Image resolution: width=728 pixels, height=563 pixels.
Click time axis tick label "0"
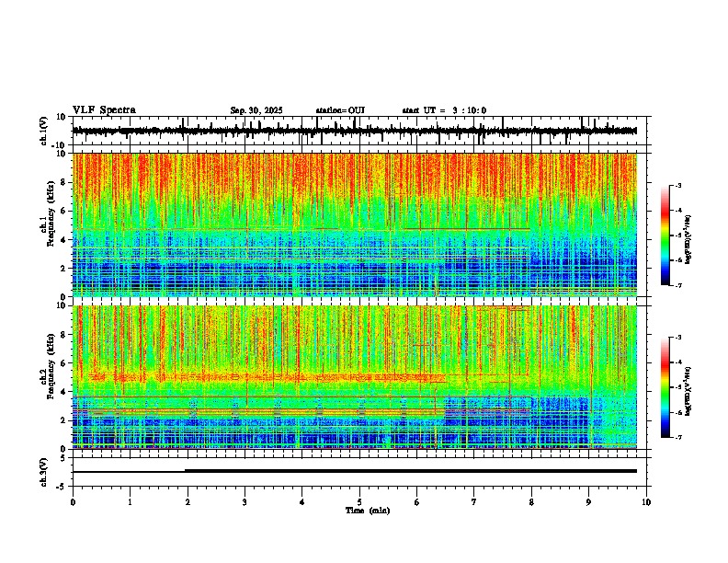[73, 502]
